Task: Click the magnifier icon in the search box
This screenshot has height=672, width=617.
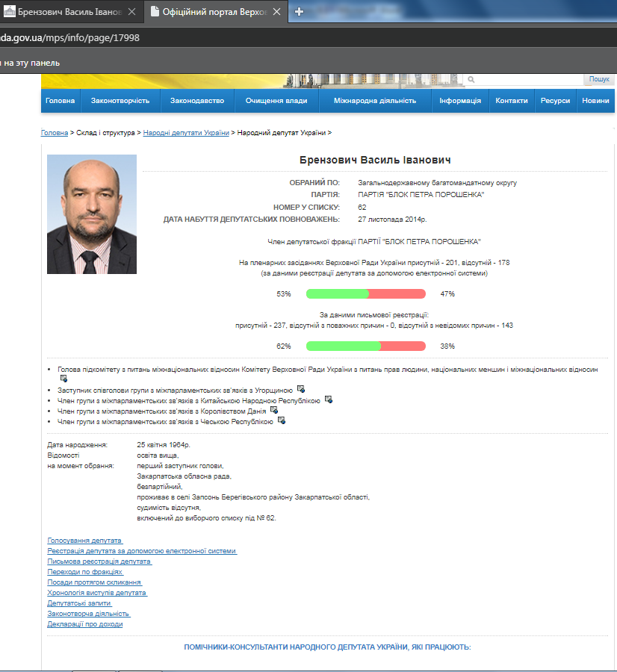Action: click(x=471, y=79)
